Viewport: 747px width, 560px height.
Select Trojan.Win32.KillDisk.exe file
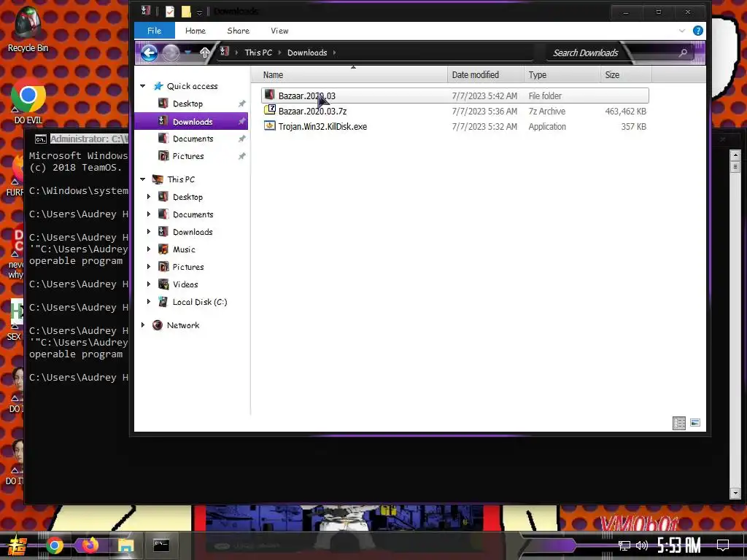coord(455,126)
